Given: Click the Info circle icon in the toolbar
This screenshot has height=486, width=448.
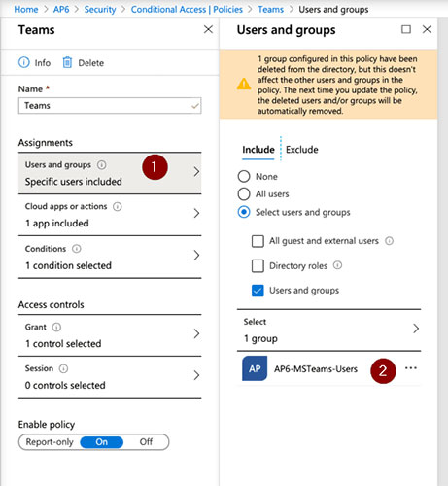Looking at the screenshot, I should (x=23, y=62).
